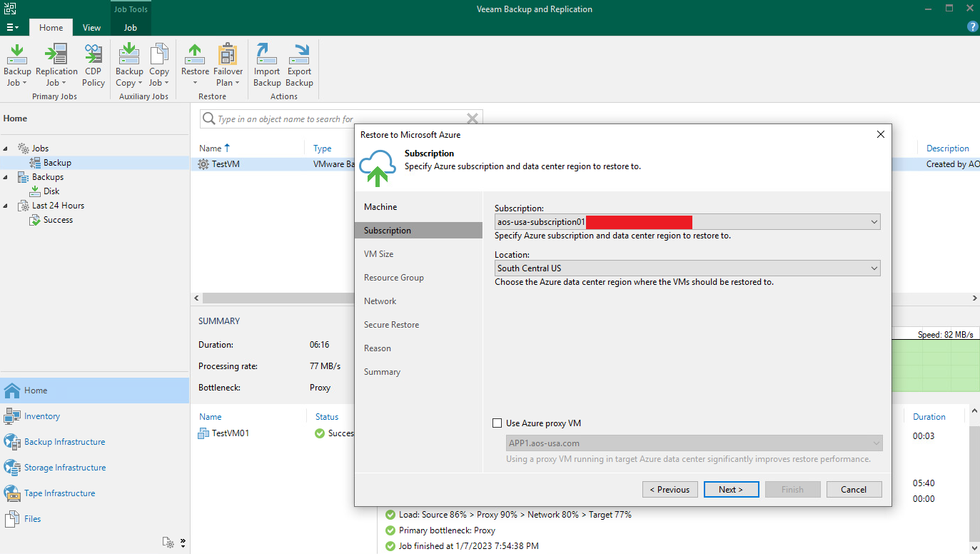Open the Storage Infrastructure pane

point(95,468)
